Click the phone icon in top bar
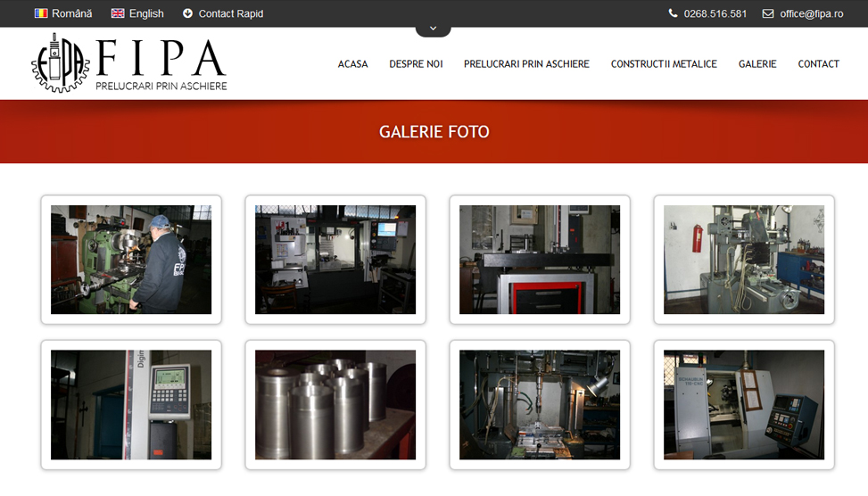The width and height of the screenshot is (868, 496). (x=673, y=13)
